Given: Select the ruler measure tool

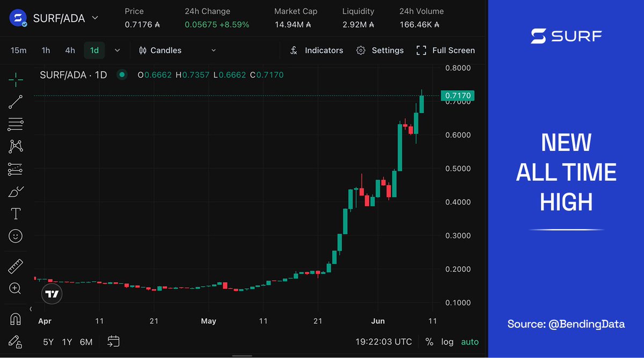Looking at the screenshot, I should click(x=16, y=266).
